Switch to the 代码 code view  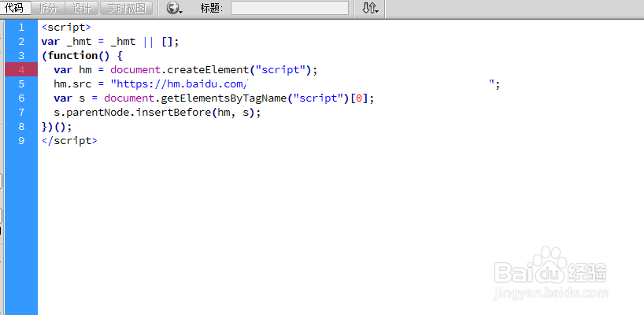click(15, 8)
